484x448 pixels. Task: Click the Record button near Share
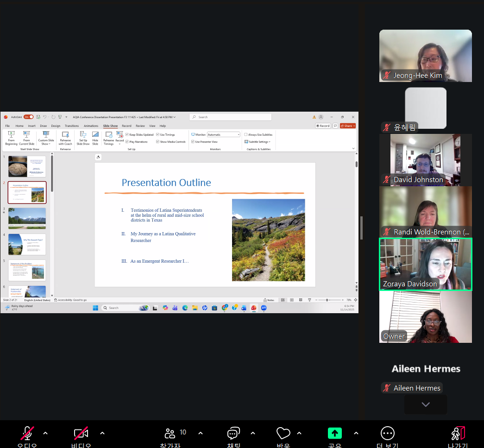[x=323, y=126]
